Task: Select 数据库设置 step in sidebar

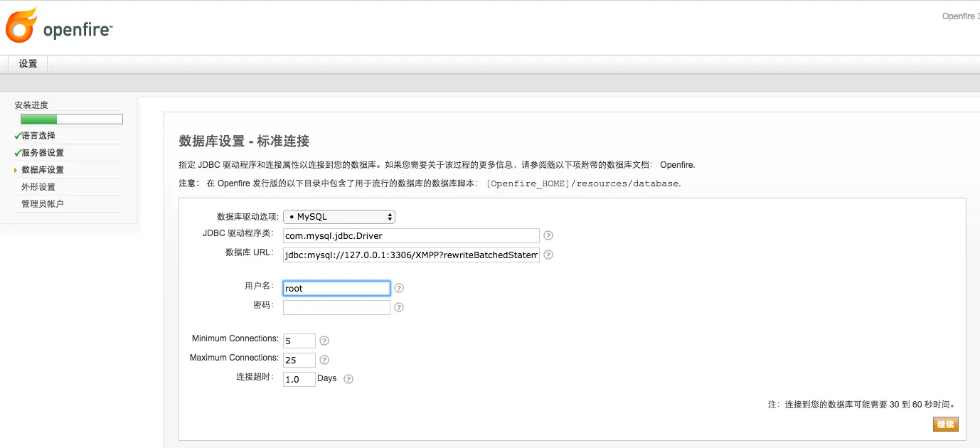Action: pos(43,170)
